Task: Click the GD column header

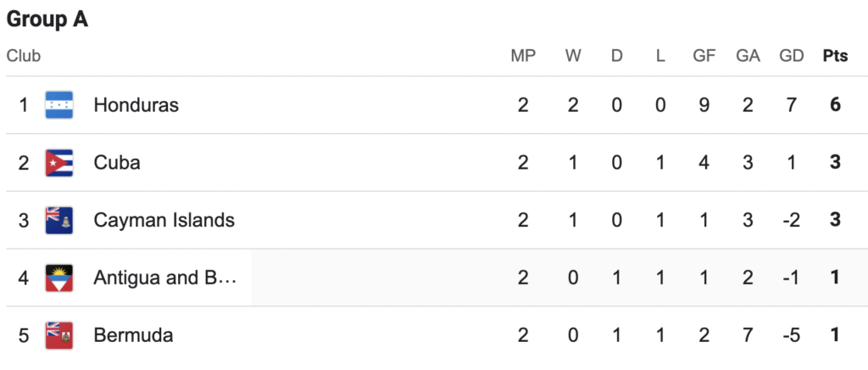Action: [x=792, y=56]
